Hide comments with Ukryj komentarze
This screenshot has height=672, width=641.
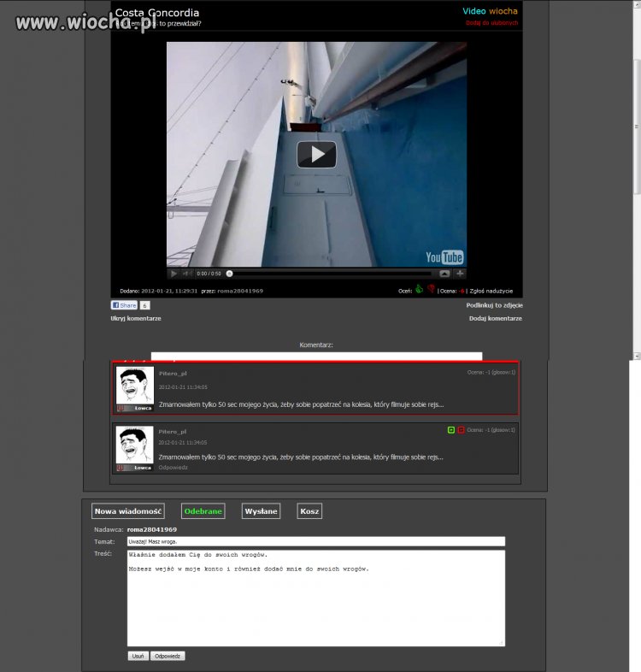click(136, 318)
